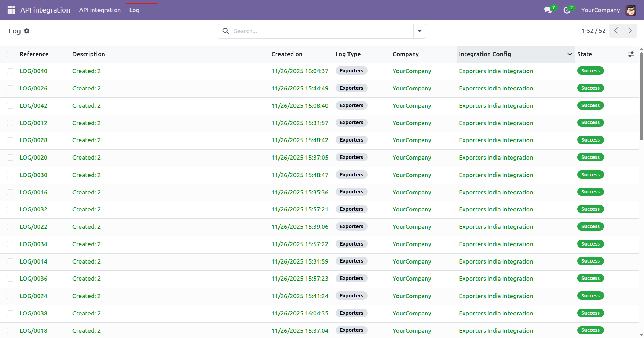Open the chat messages icon

coord(548,10)
